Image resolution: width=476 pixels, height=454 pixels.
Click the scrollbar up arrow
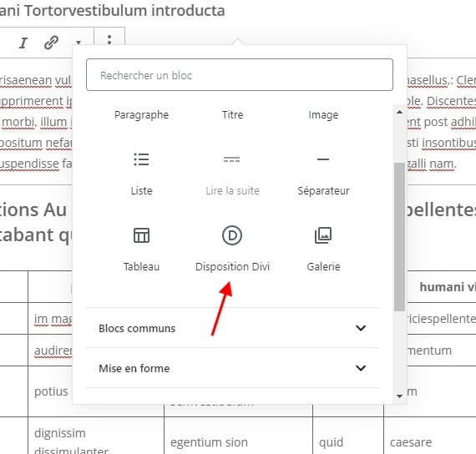[399, 112]
